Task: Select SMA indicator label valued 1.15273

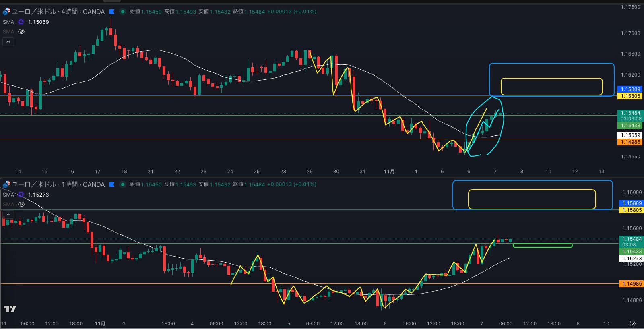Action: click(x=8, y=195)
